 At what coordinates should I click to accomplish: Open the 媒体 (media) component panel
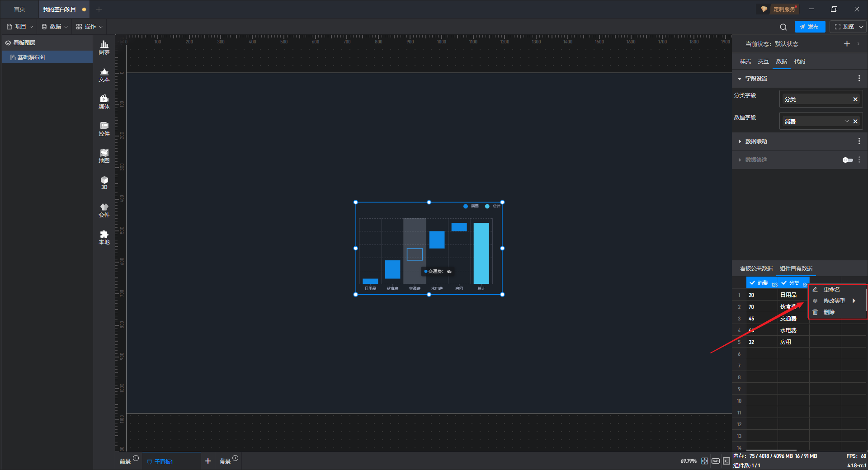[x=104, y=102]
